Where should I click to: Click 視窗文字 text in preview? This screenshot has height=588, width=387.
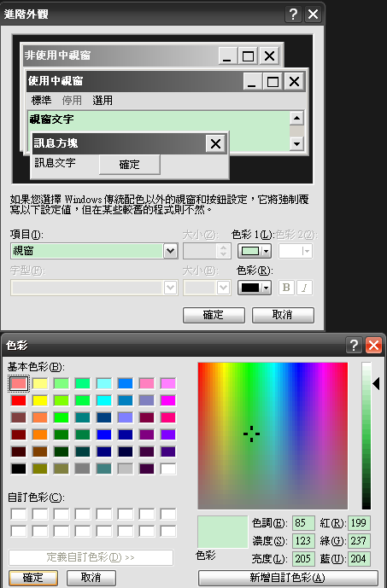tap(51, 119)
